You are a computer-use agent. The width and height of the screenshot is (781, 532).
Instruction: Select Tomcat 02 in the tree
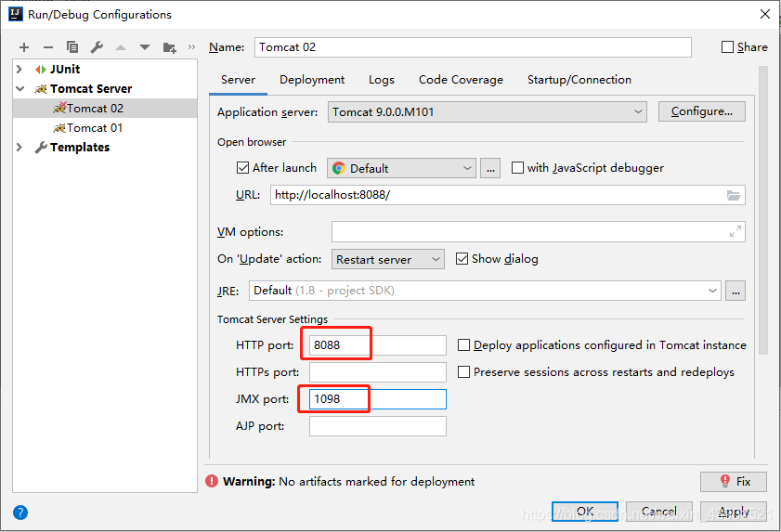tap(105, 108)
